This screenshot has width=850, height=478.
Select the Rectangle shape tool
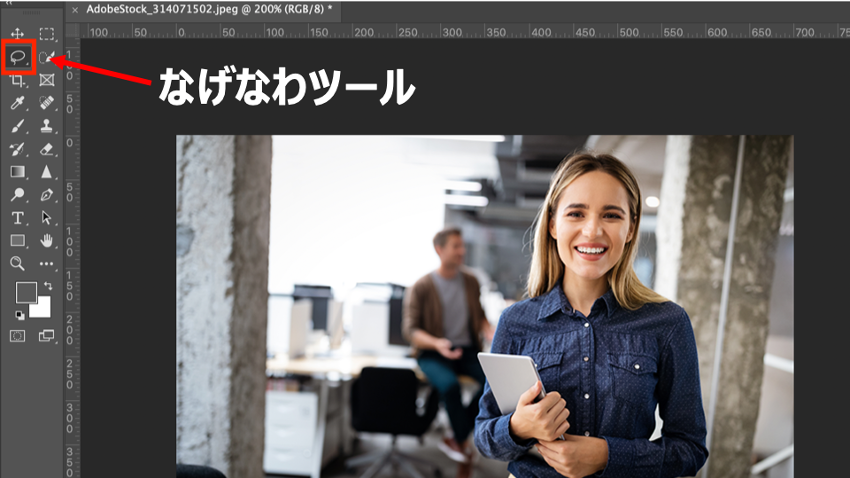[x=17, y=241]
